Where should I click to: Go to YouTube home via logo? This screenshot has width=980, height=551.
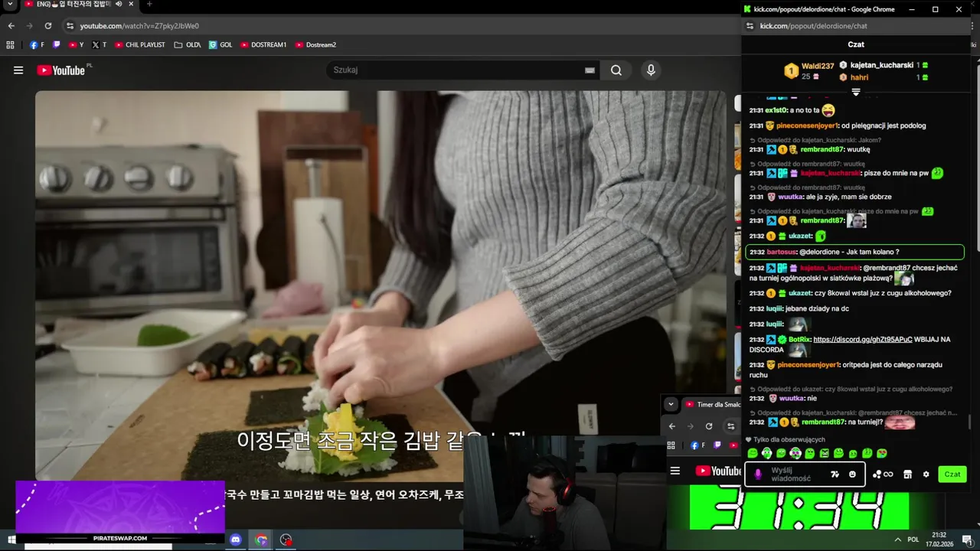click(61, 70)
